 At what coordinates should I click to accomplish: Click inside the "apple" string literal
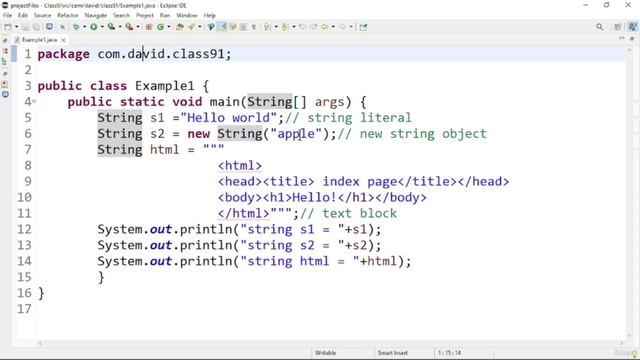pyautogui.click(x=296, y=133)
